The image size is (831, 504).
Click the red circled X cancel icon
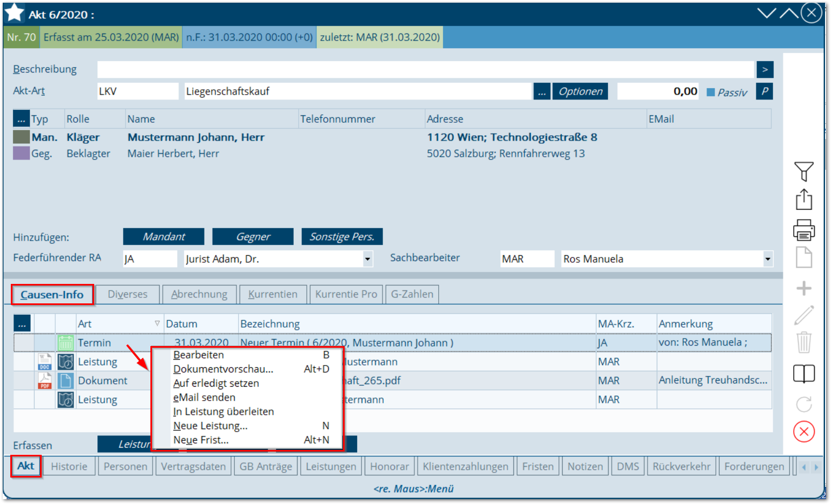[804, 432]
